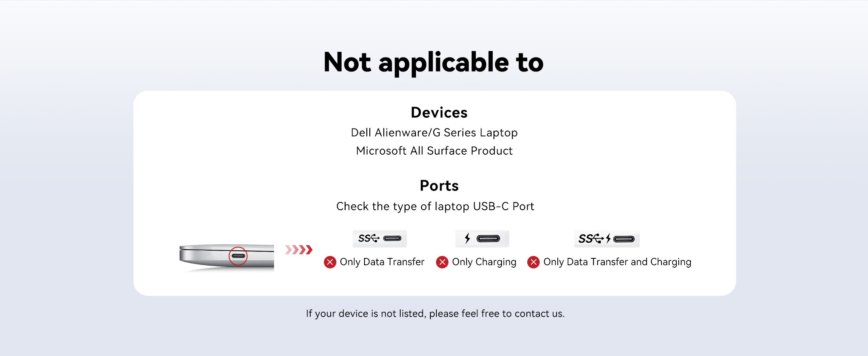Image resolution: width=868 pixels, height=356 pixels.
Task: Click the red-circled USB-C port on laptop
Action: (x=238, y=256)
